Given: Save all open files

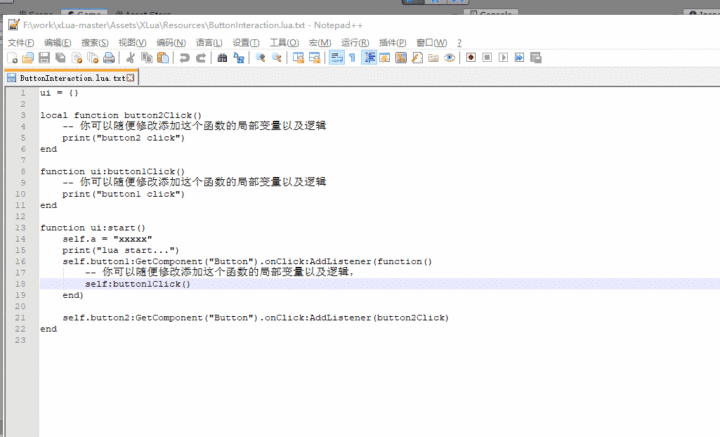Looking at the screenshot, I should tap(60, 58).
